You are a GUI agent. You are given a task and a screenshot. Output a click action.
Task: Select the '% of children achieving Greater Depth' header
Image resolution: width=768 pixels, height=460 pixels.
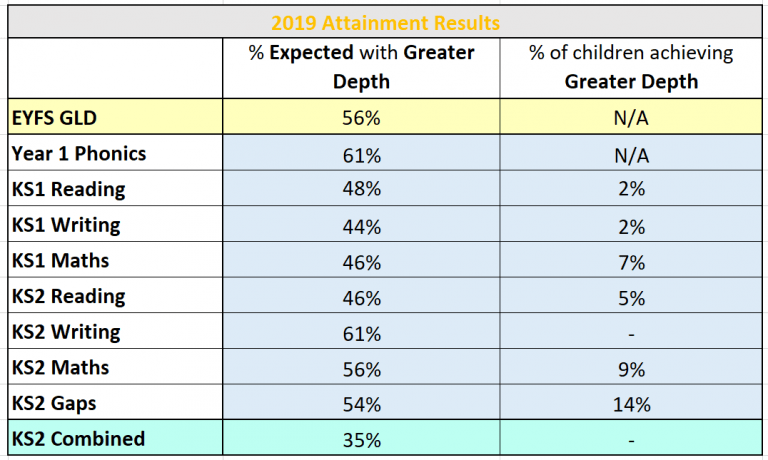tap(631, 66)
